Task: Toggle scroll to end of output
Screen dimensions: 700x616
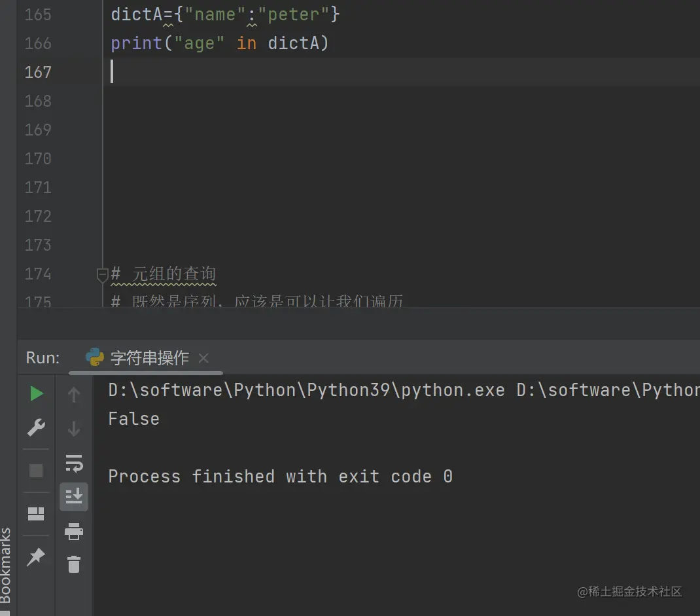Action: pos(74,496)
